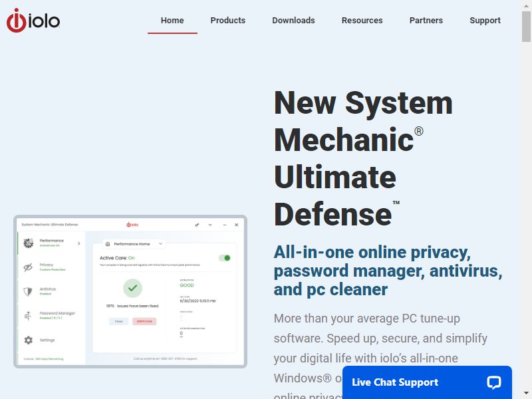This screenshot has width=532, height=399.
Task: Click the 'More than your average PC tune-up' paragraph
Action: coord(380,354)
